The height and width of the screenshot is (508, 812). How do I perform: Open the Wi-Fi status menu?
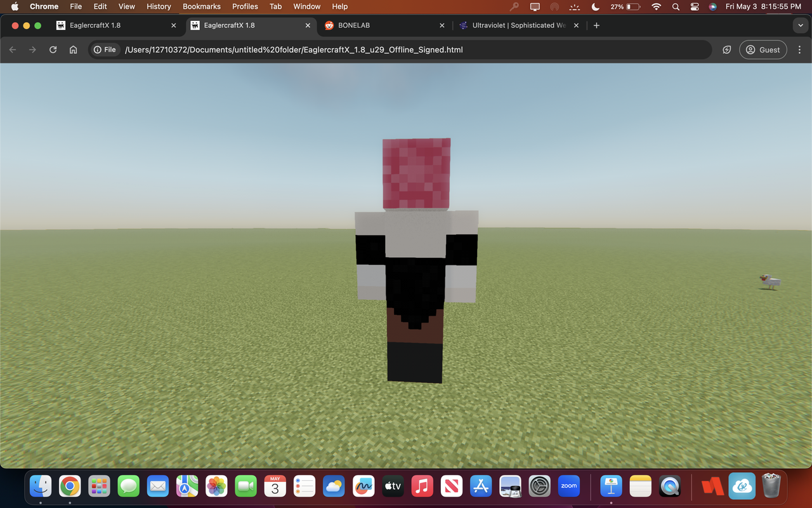657,6
